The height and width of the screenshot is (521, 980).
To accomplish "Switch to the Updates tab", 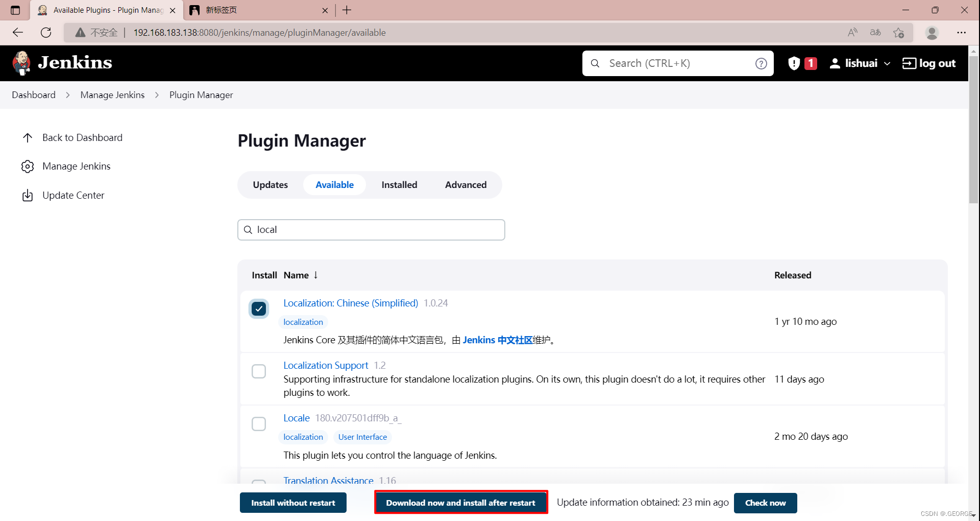I will [271, 185].
